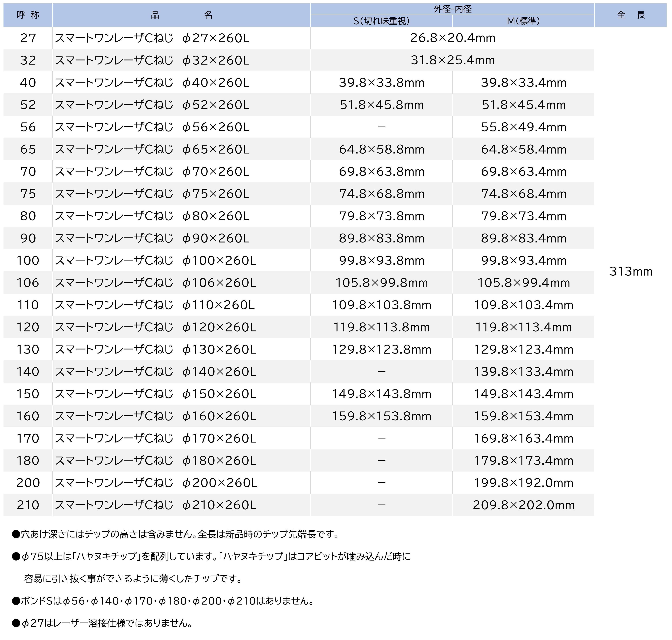Select S dimension 89.8×83.8mm
672x640 pixels.
click(x=381, y=238)
